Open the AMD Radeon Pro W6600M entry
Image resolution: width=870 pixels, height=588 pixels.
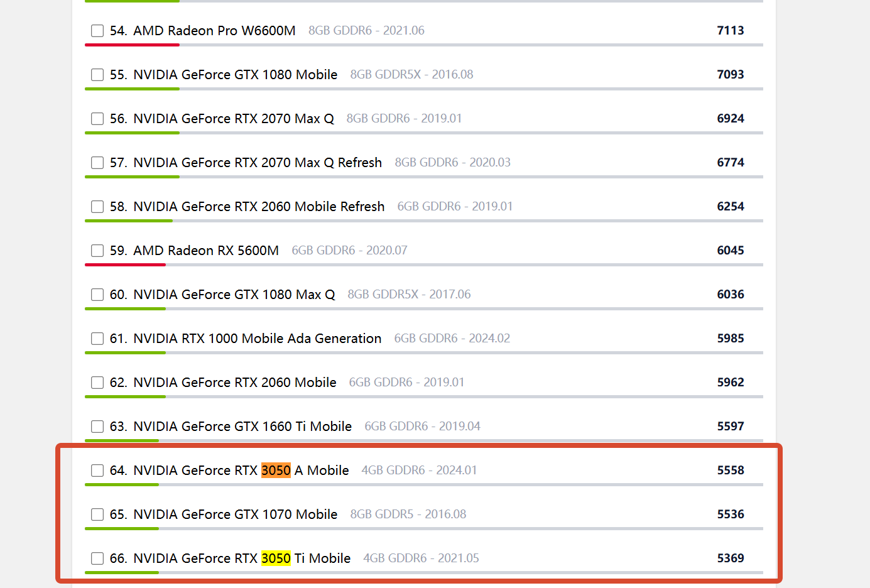pyautogui.click(x=214, y=31)
